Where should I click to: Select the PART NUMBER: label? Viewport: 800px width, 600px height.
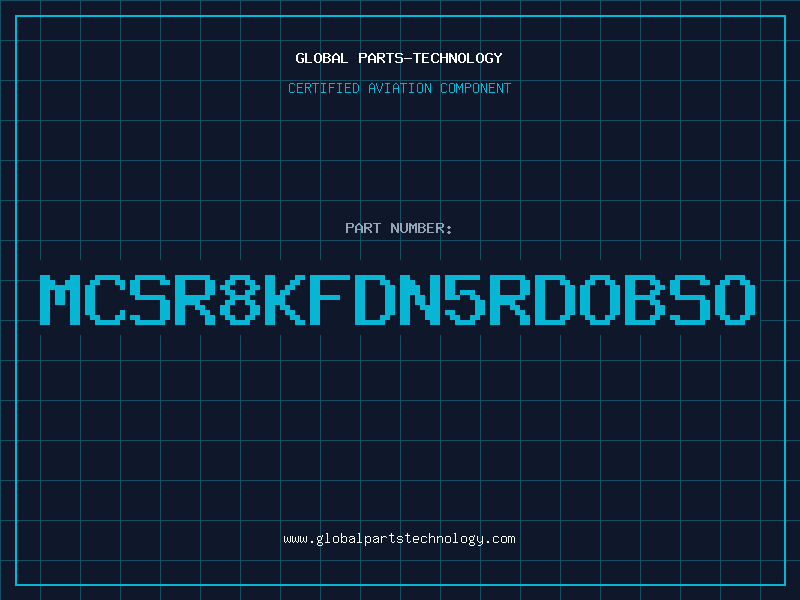coord(398,228)
